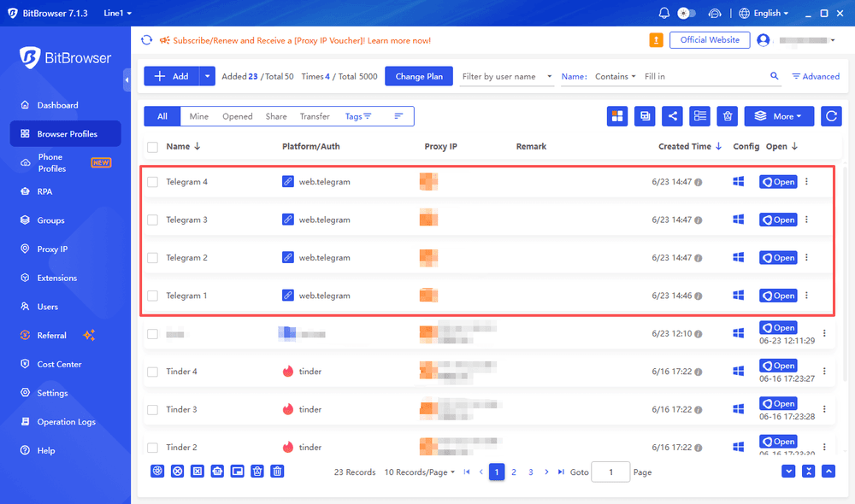This screenshot has width=855, height=504.
Task: Click the orange upgrade arrow icon
Action: click(656, 40)
